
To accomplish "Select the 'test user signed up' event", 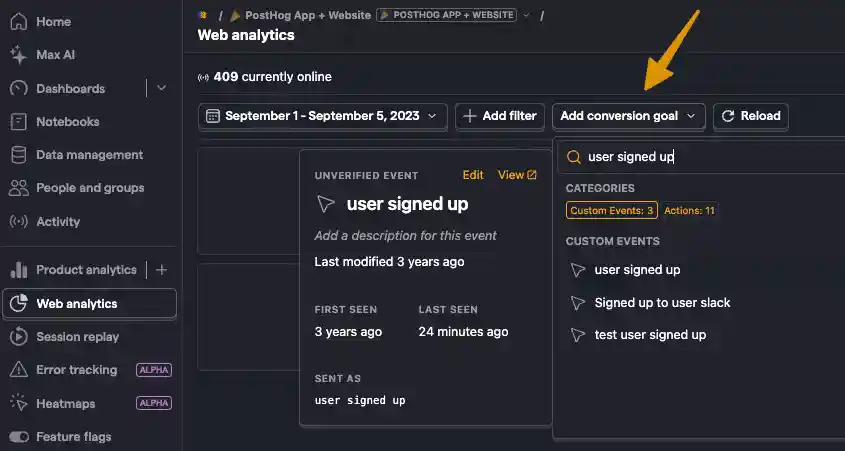I will click(x=650, y=335).
